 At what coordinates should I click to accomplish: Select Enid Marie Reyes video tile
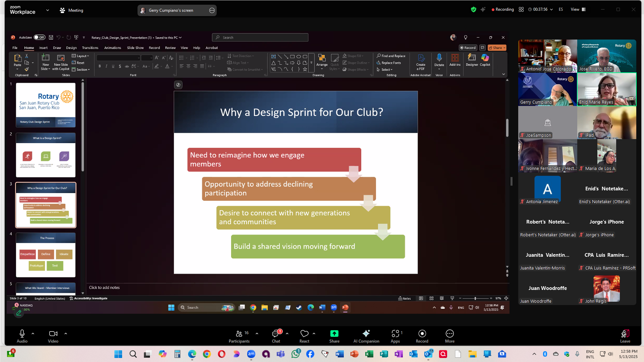click(x=606, y=89)
